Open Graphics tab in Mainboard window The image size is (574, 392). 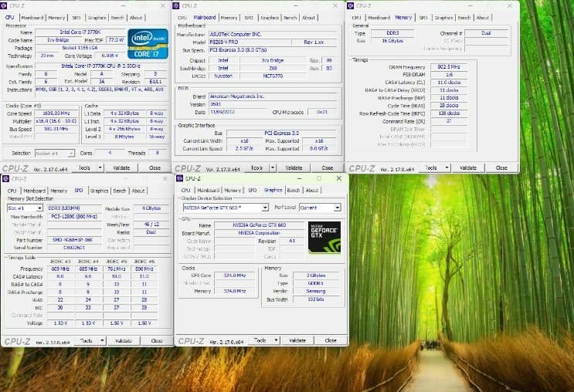(x=270, y=18)
